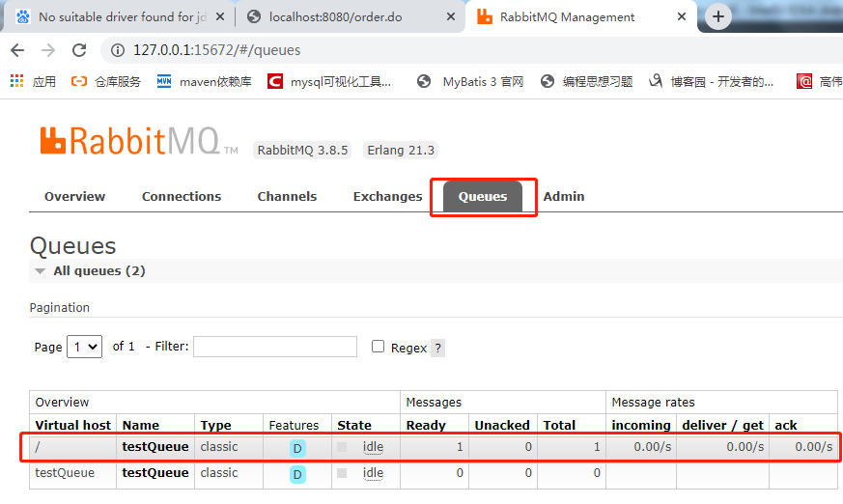Screen dimensions: 843x504
Task: Sort by ack column header
Action: pos(785,426)
